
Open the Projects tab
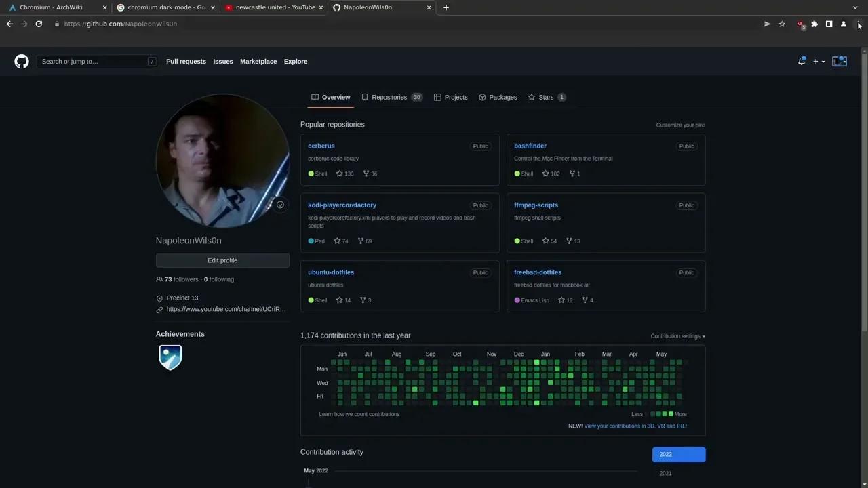(451, 97)
